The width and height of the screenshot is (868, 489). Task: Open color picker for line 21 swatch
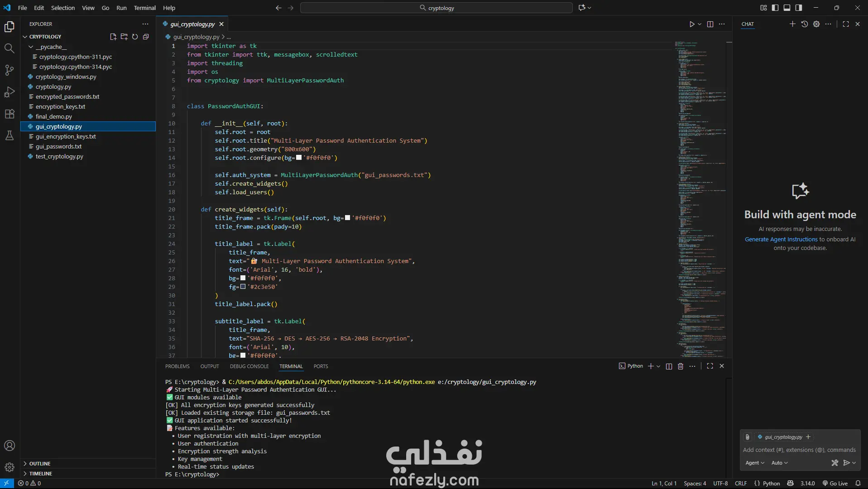click(x=347, y=218)
